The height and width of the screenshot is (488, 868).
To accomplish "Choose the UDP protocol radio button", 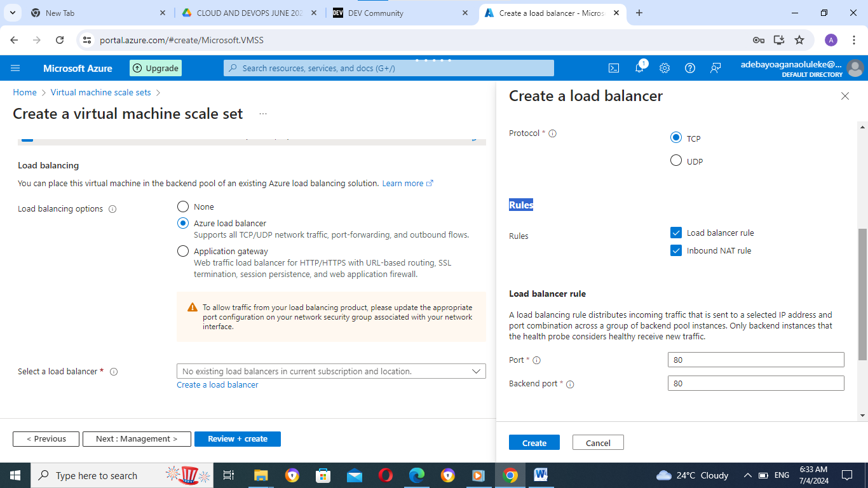I will coord(676,161).
